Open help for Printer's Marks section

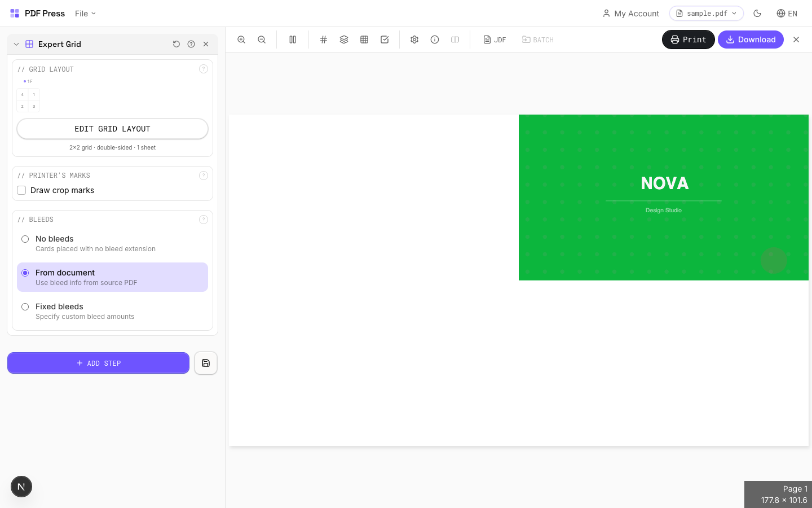(x=204, y=176)
